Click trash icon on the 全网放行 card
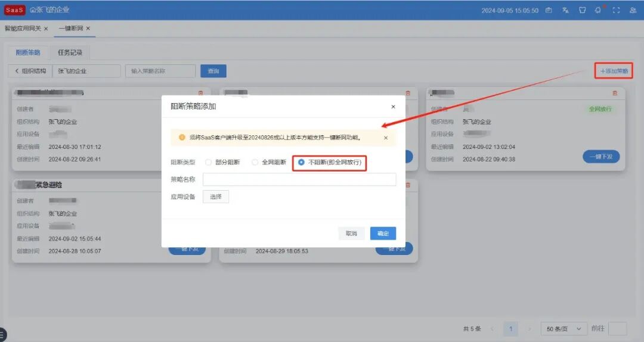The width and height of the screenshot is (644, 342). (614, 93)
